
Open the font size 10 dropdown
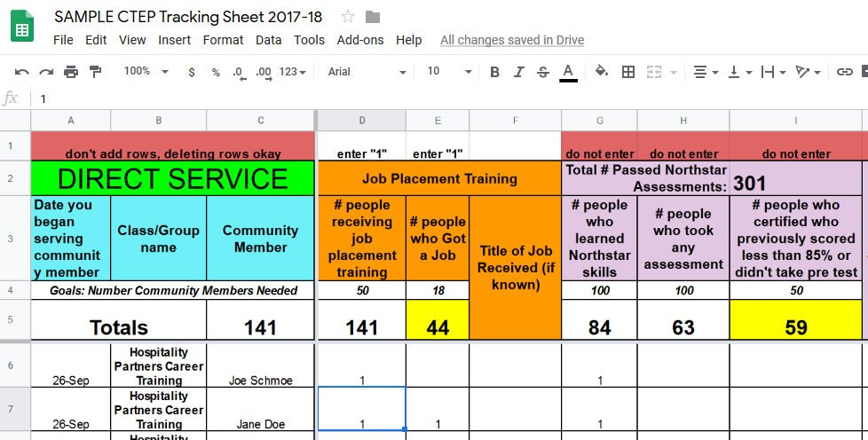point(449,72)
